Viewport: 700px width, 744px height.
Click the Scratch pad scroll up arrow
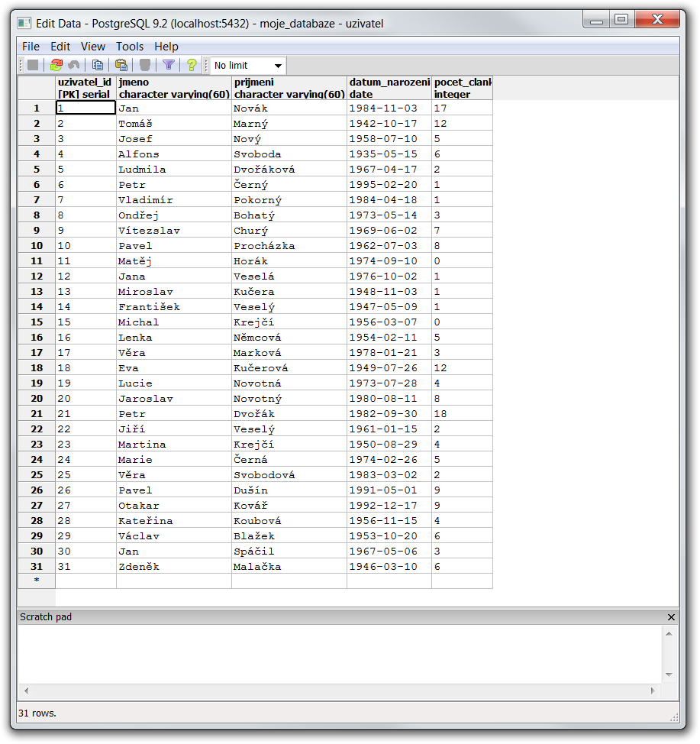click(669, 633)
